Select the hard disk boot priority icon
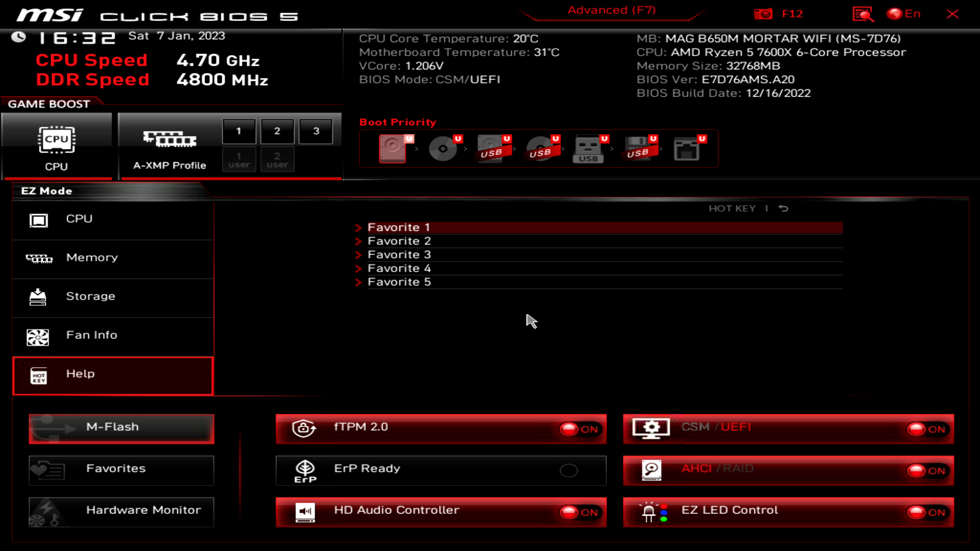This screenshot has width=980, height=551. [393, 149]
